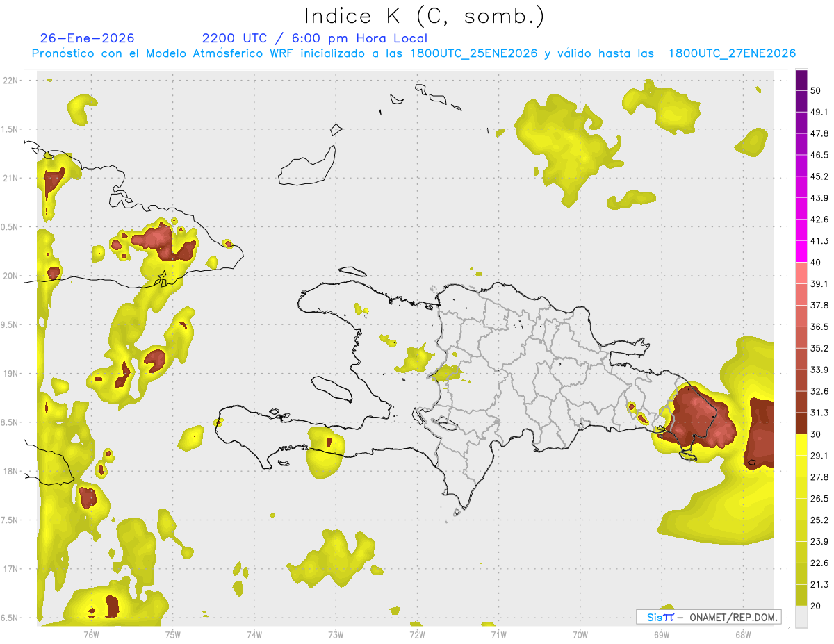Click the '68W' longitude label

pos(742,634)
